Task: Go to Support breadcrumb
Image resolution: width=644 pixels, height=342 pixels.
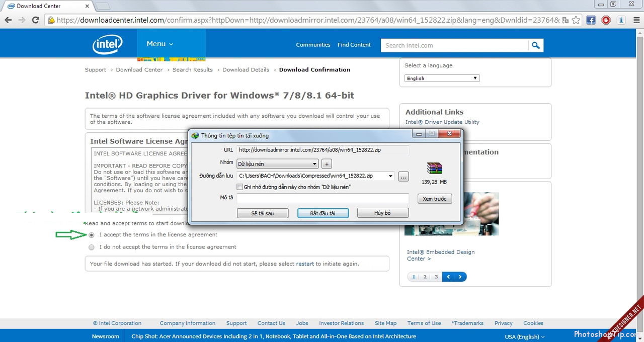Action: [x=96, y=70]
